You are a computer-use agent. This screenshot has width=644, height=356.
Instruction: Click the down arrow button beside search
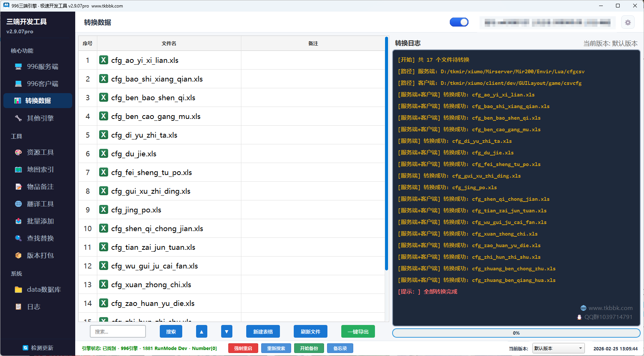[x=226, y=332]
